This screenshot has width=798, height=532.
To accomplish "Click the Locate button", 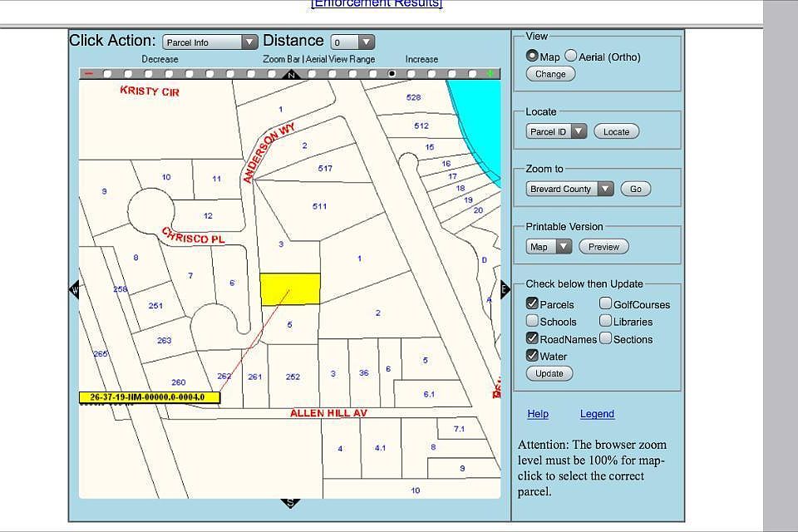I will 616,131.
